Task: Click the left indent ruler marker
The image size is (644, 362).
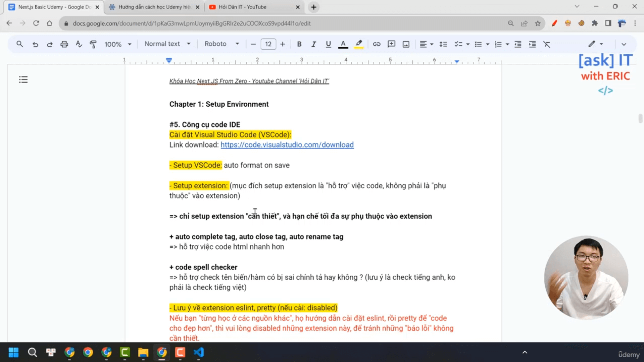Action: pyautogui.click(x=169, y=60)
